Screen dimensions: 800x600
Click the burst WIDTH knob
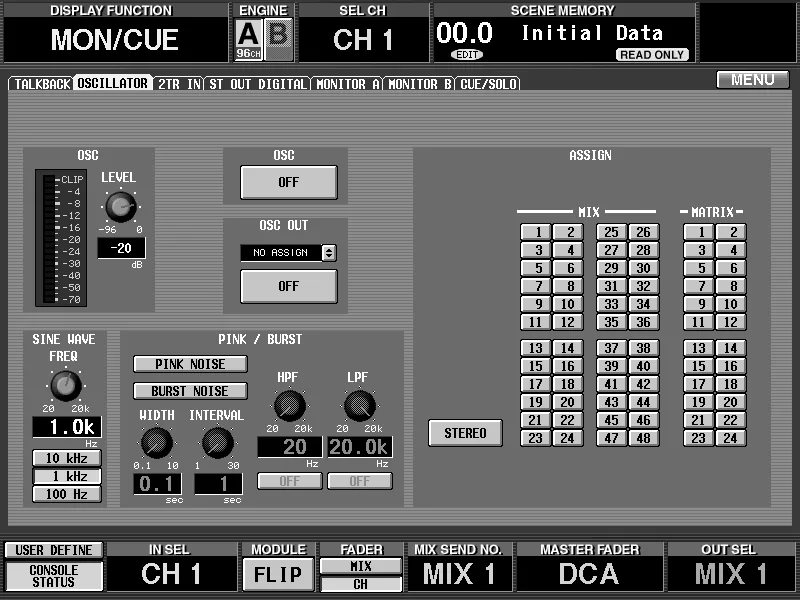coord(157,442)
